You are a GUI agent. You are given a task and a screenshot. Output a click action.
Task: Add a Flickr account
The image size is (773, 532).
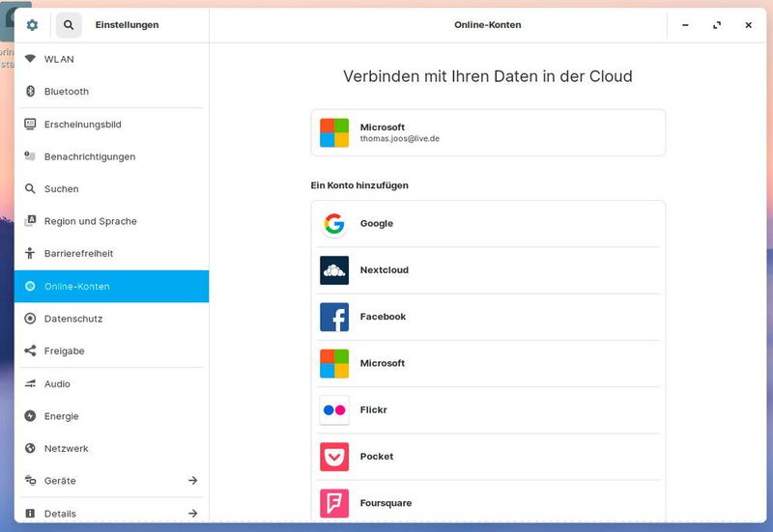click(x=488, y=409)
